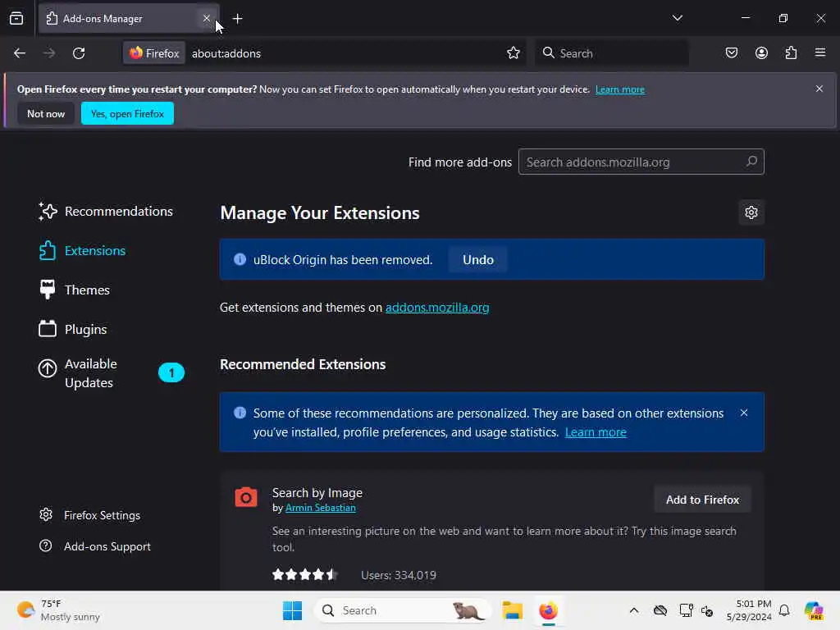Image resolution: width=840 pixels, height=630 pixels.
Task: Select the Extensions category
Action: pyautogui.click(x=82, y=251)
